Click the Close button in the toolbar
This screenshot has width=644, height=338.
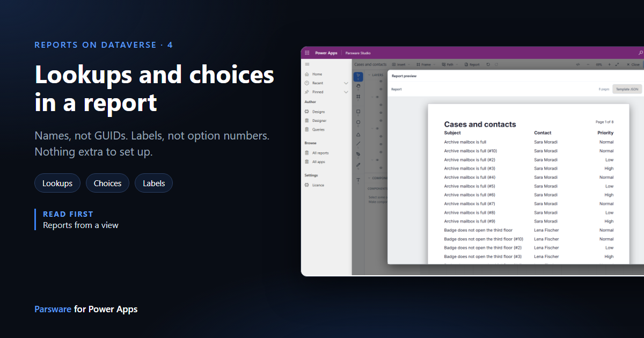[x=633, y=64]
